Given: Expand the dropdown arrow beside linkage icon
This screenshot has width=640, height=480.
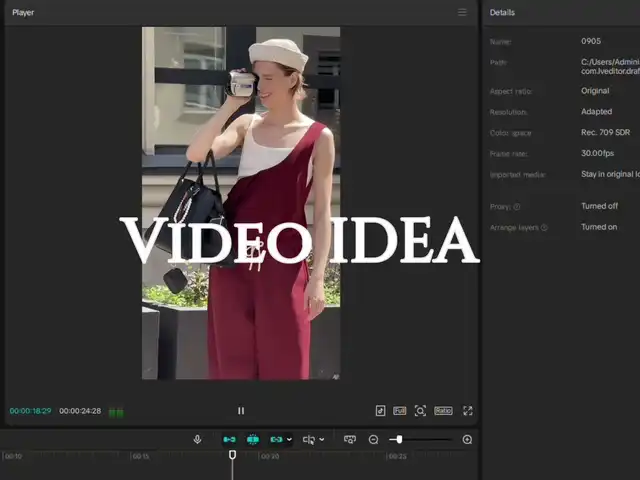Looking at the screenshot, I should (x=290, y=439).
